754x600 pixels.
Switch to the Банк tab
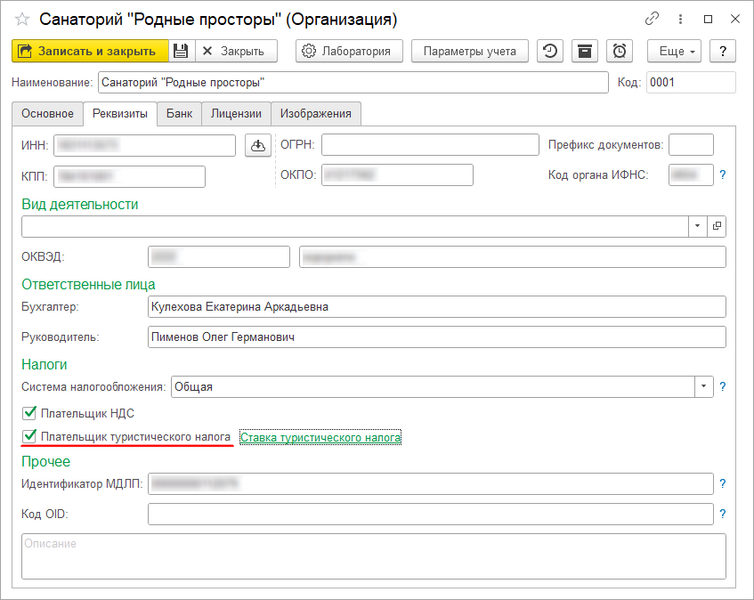click(179, 114)
